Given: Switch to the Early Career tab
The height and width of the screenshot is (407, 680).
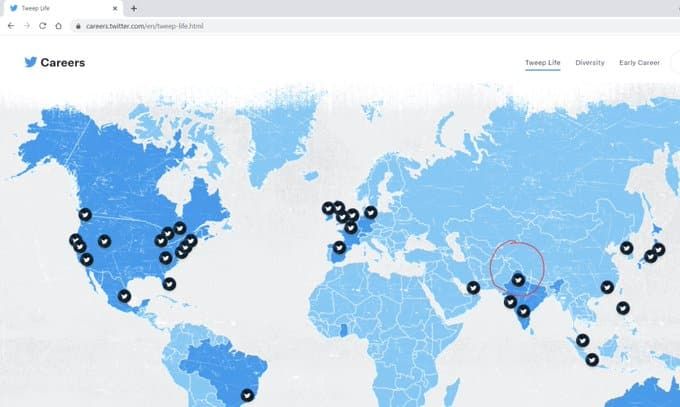Looking at the screenshot, I should click(x=639, y=63).
